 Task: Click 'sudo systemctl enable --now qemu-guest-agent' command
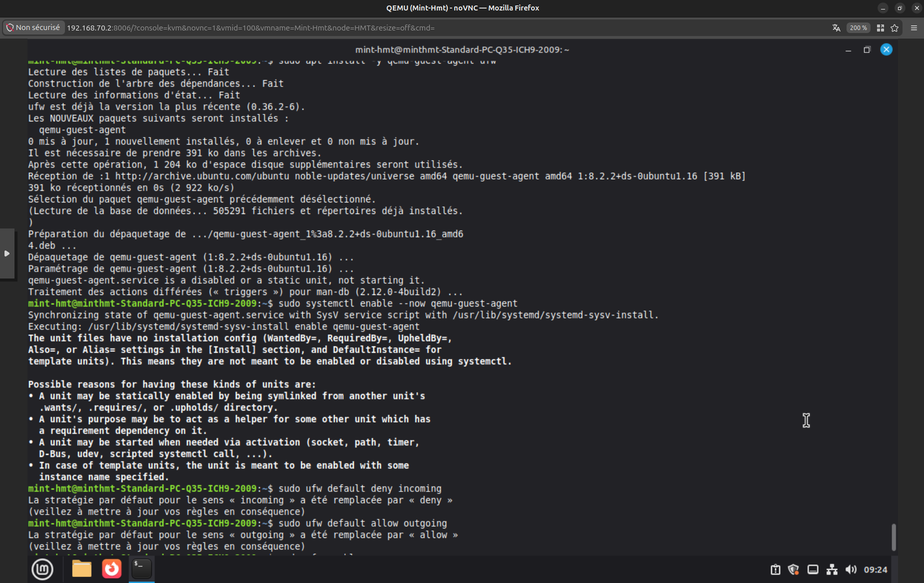[398, 303]
